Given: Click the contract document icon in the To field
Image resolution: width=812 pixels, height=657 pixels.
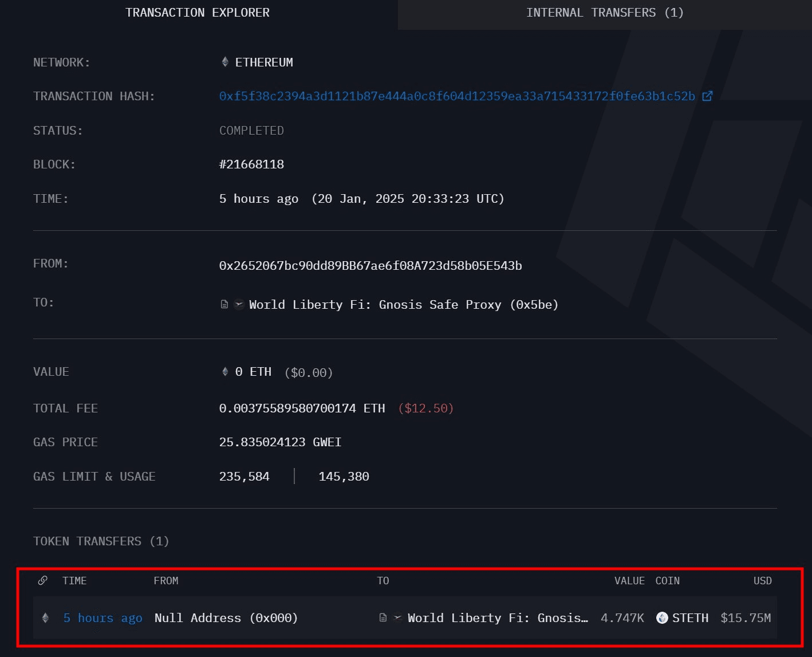Looking at the screenshot, I should [x=224, y=305].
